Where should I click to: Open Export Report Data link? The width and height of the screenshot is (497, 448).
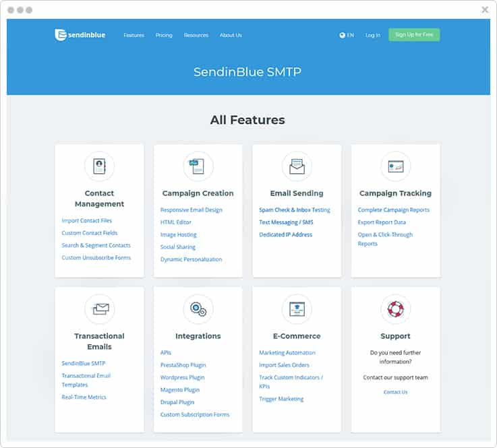click(382, 222)
